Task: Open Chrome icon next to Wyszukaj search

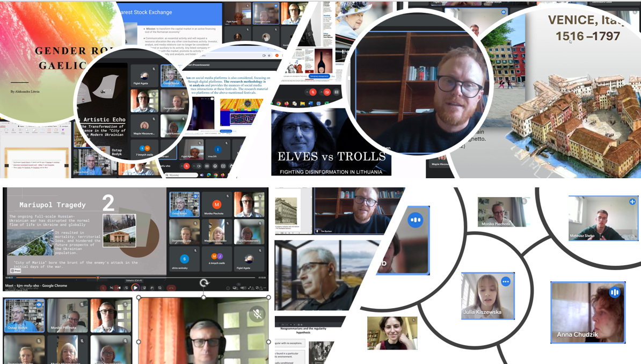Action: (x=216, y=175)
